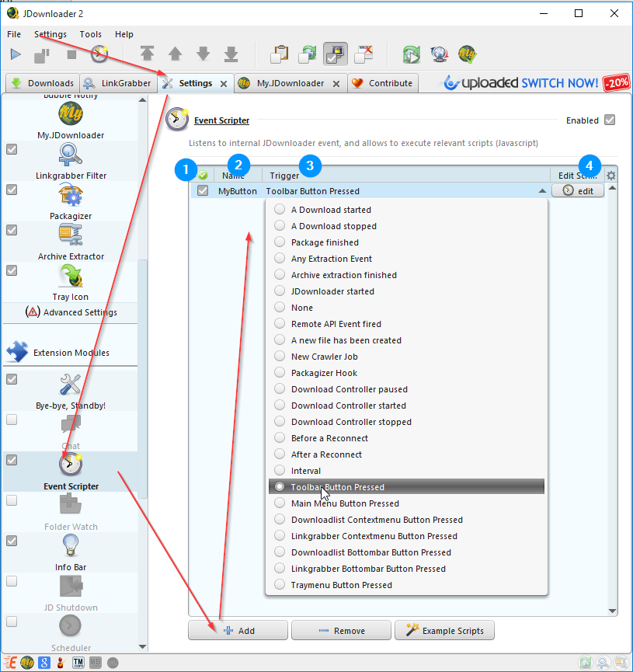Toggle Enabled checkbox for Event Scripter
This screenshot has height=672, width=633.
610,120
